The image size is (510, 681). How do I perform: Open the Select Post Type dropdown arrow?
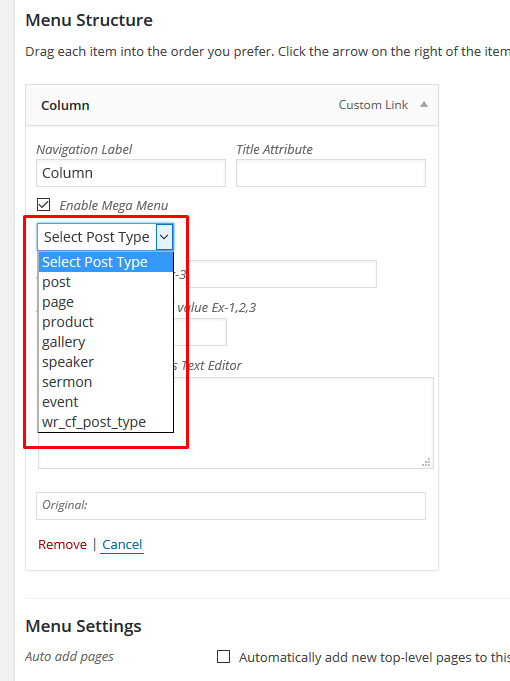[164, 237]
